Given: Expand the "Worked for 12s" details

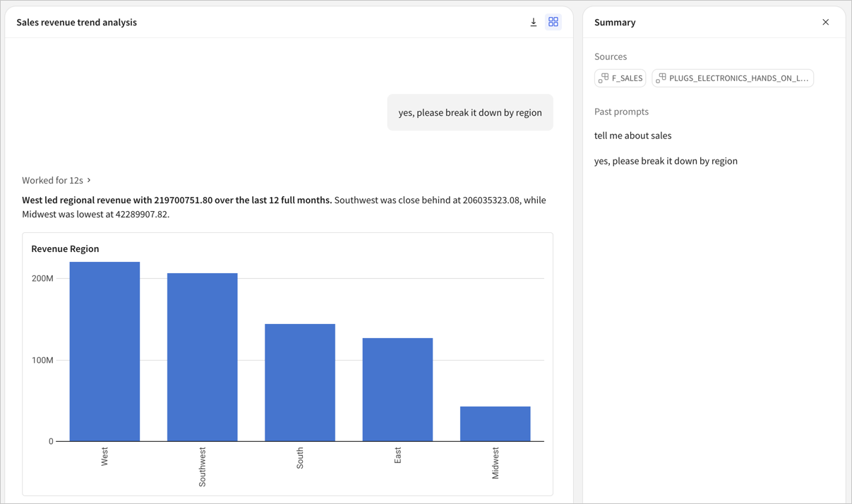Looking at the screenshot, I should click(56, 181).
